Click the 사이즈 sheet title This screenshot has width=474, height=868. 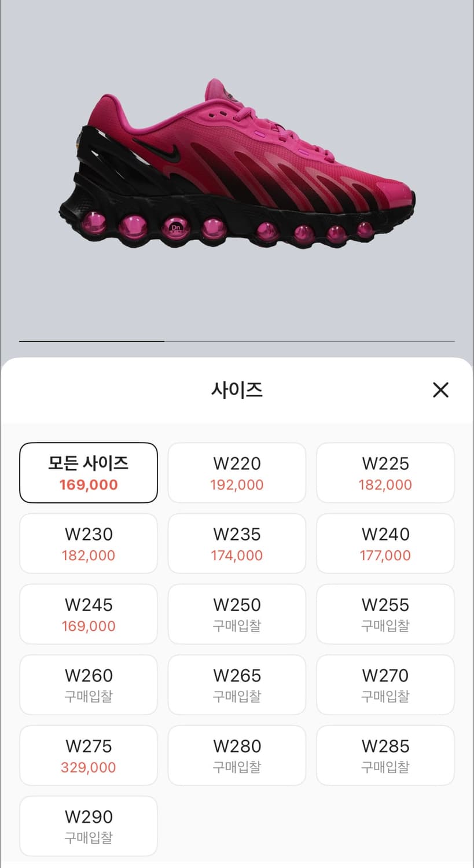click(x=237, y=390)
